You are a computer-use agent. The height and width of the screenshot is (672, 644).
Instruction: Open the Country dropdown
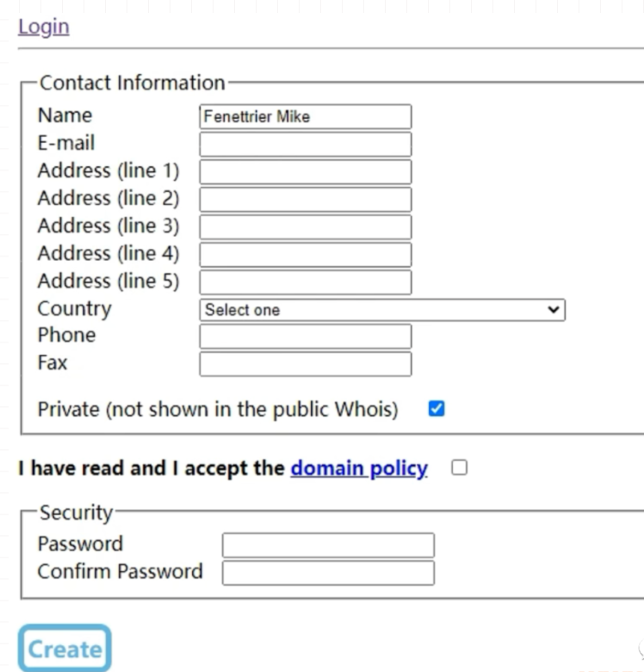click(381, 310)
